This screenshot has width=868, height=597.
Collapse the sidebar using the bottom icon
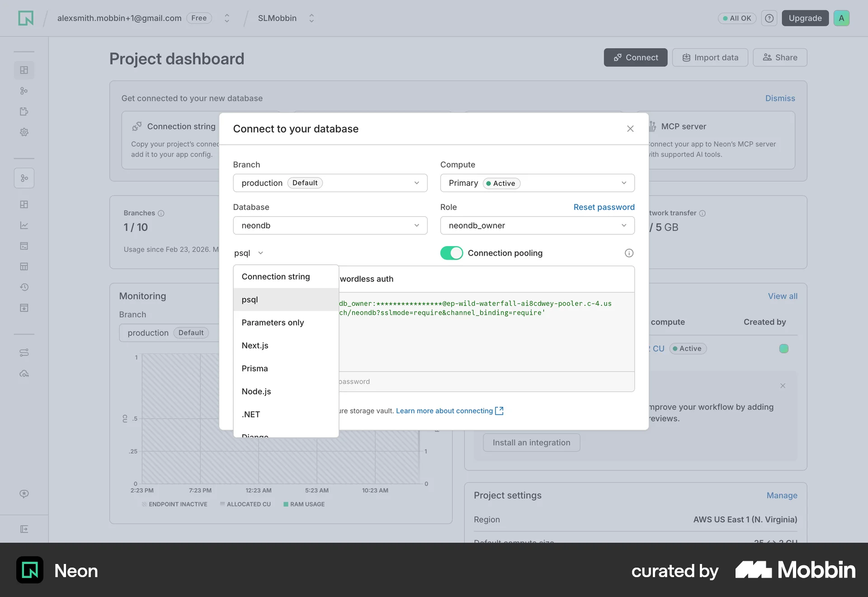(x=24, y=529)
